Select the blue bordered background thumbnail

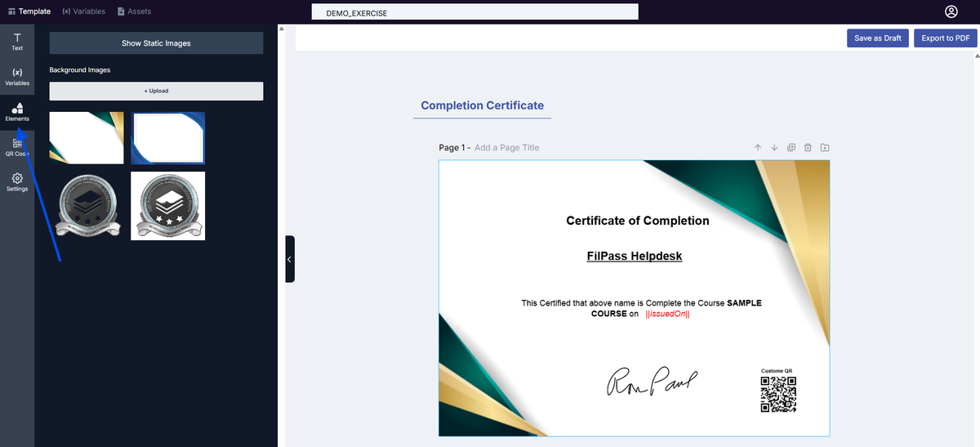click(168, 138)
